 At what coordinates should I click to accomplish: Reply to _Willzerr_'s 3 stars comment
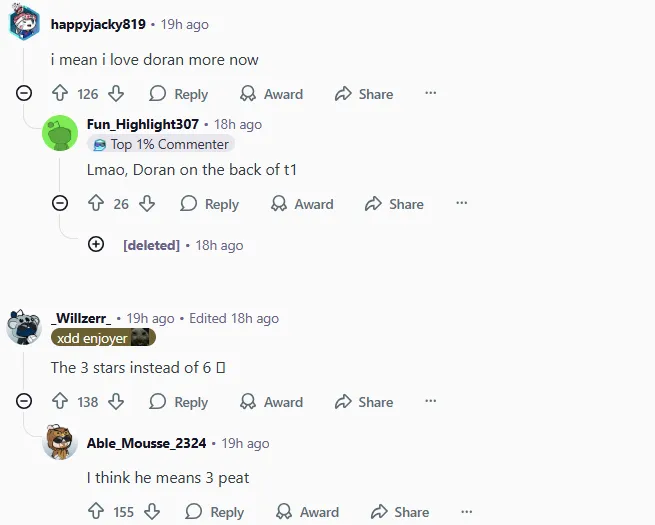tap(179, 402)
